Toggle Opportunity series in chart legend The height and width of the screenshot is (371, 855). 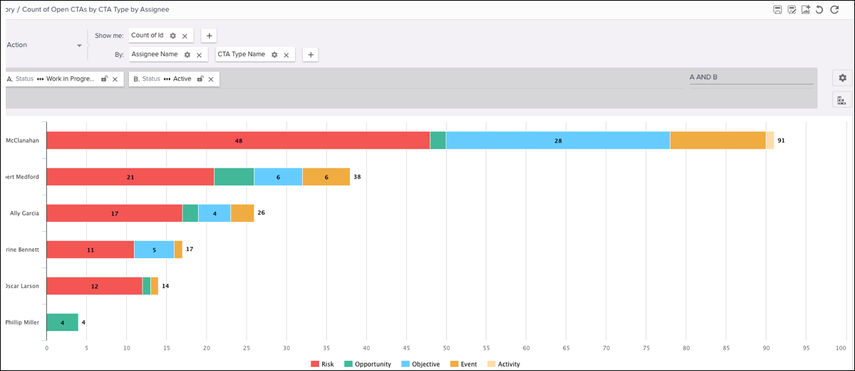368,364
